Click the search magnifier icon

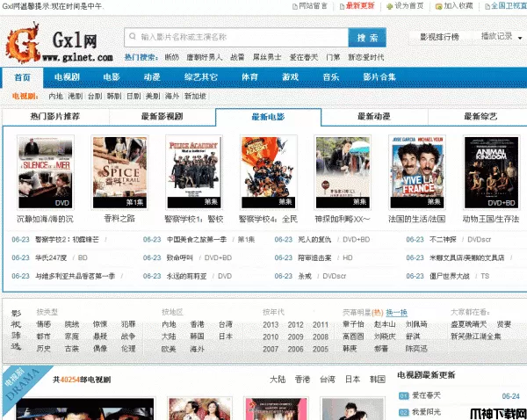[132, 38]
